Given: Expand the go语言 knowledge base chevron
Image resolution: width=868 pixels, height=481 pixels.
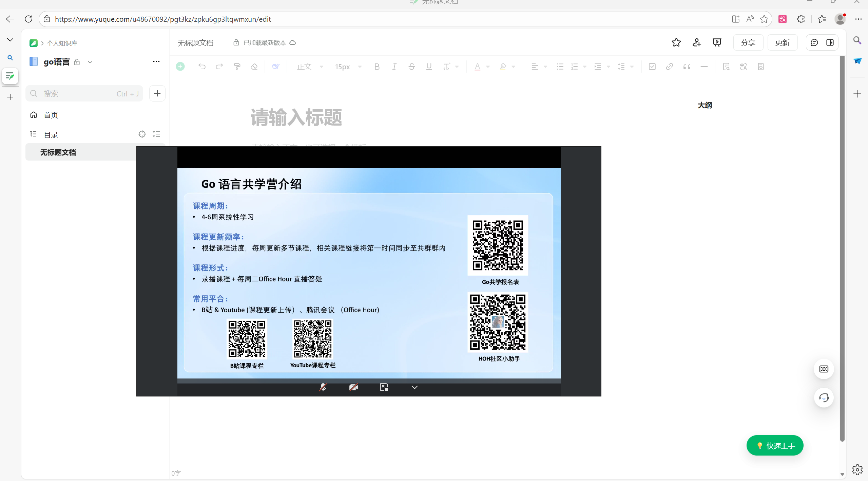Looking at the screenshot, I should click(90, 62).
